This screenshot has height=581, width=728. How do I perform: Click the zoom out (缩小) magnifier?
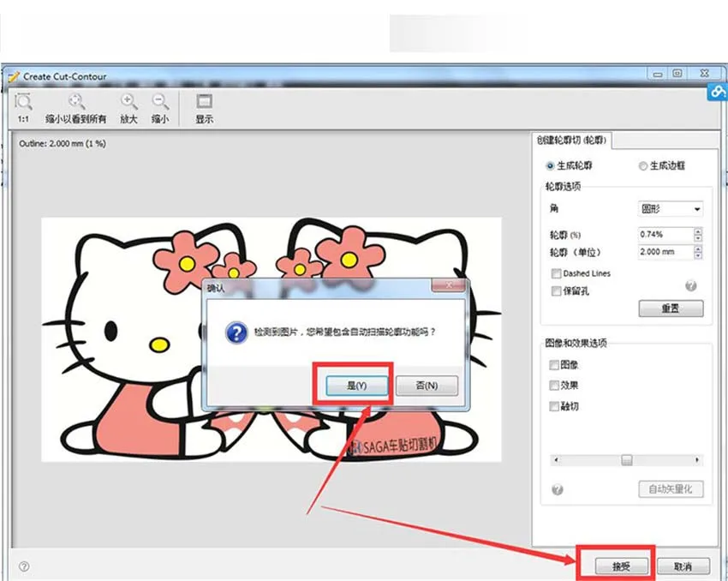[160, 101]
